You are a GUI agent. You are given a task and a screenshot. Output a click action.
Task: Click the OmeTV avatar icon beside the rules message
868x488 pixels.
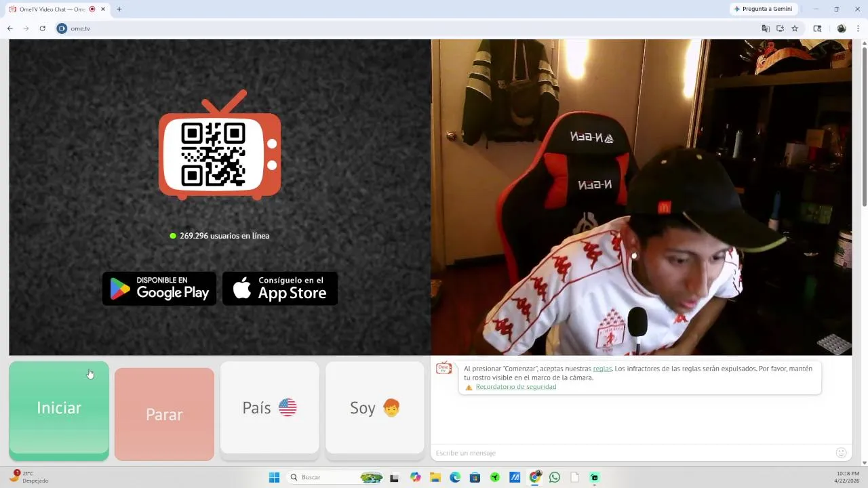443,368
